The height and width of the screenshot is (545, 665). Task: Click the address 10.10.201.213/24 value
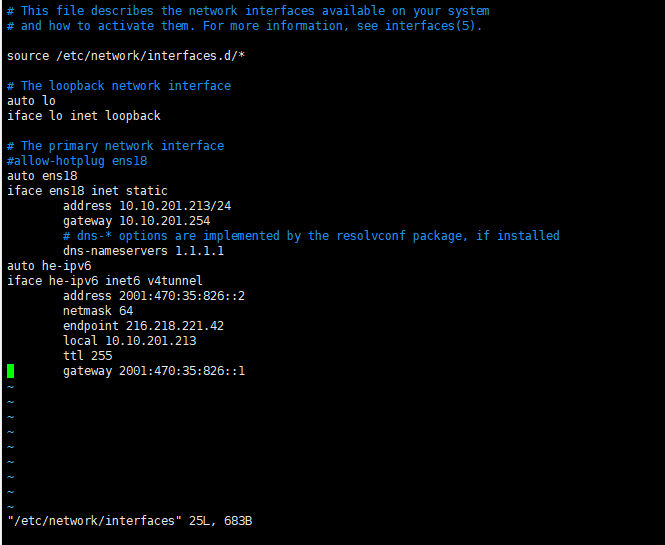coord(174,206)
